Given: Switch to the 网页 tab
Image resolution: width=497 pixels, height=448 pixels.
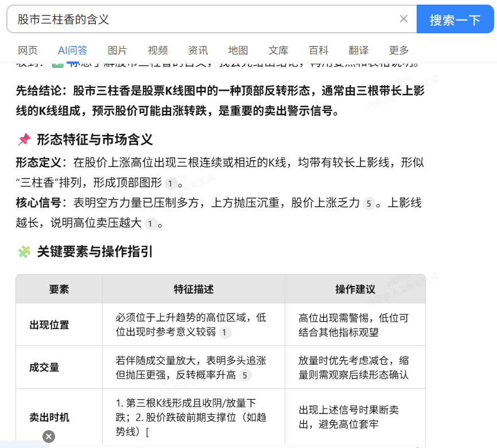Looking at the screenshot, I should [28, 50].
